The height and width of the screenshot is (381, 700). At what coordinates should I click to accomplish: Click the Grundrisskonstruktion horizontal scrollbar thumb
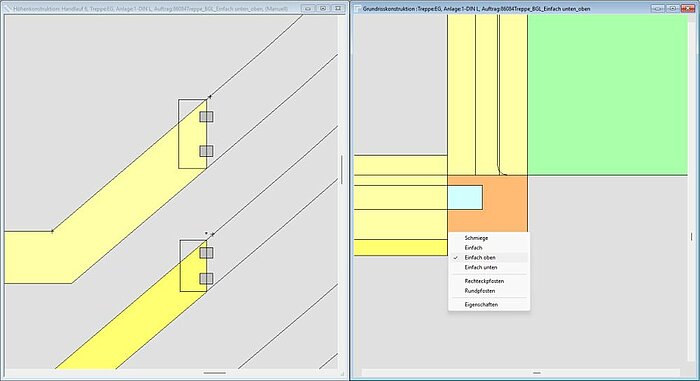coord(537,373)
